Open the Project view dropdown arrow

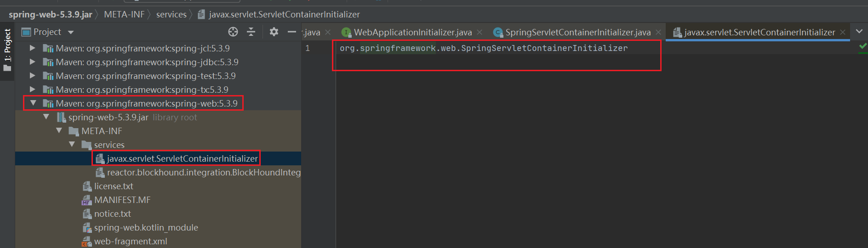(71, 32)
